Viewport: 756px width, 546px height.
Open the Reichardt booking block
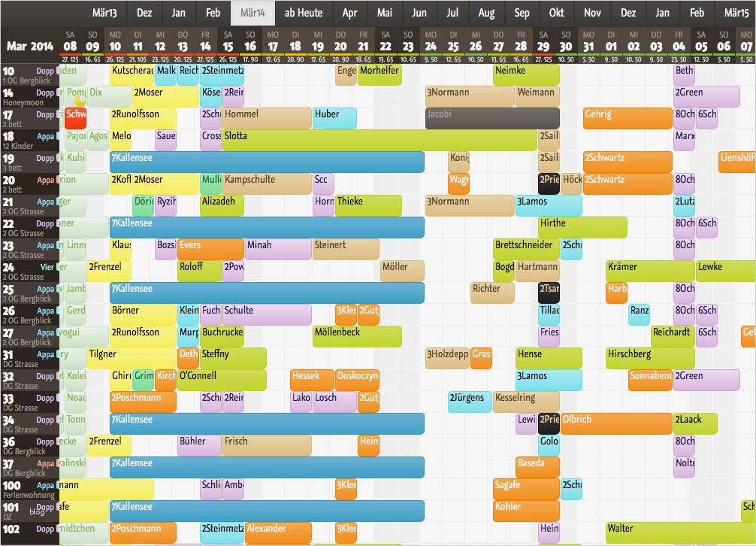[673, 336]
